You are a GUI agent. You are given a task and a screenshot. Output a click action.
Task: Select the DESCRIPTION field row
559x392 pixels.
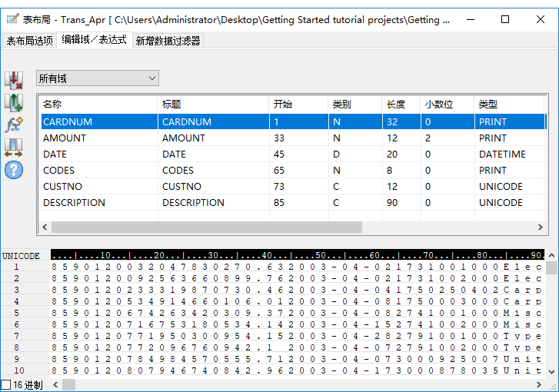pos(74,203)
